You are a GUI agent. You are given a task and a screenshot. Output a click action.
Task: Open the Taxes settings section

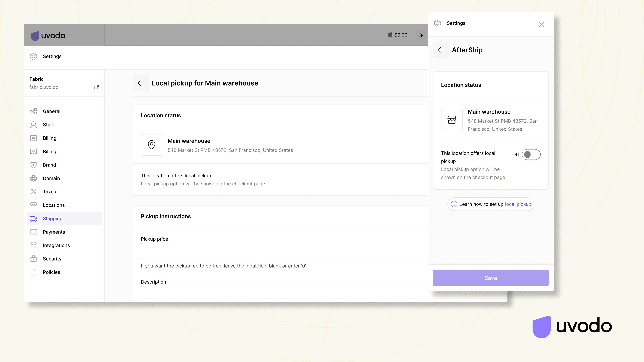pos(49,192)
